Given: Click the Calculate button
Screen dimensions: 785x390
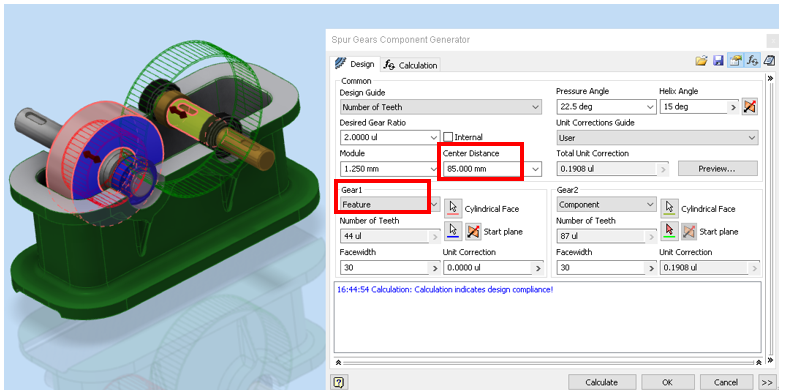Looking at the screenshot, I should (x=601, y=382).
